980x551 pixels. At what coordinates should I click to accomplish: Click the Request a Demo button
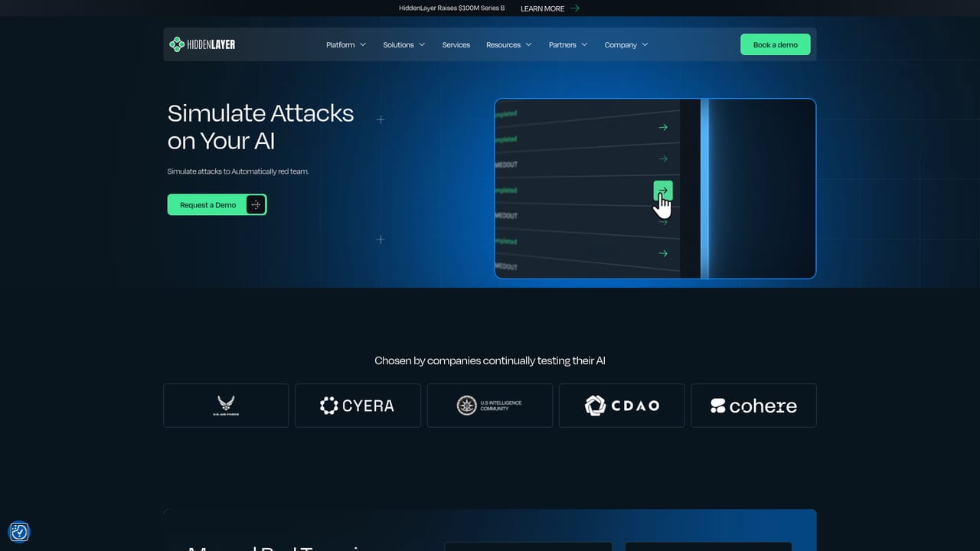[217, 205]
